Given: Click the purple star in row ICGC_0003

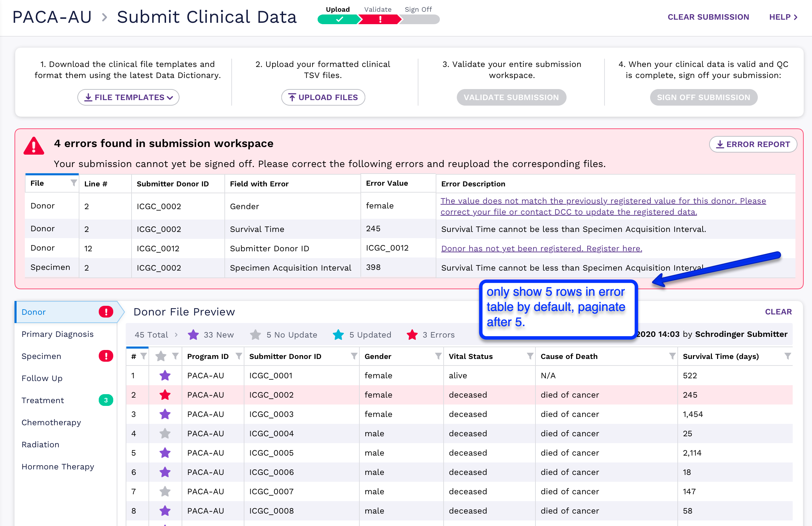Looking at the screenshot, I should tap(165, 414).
